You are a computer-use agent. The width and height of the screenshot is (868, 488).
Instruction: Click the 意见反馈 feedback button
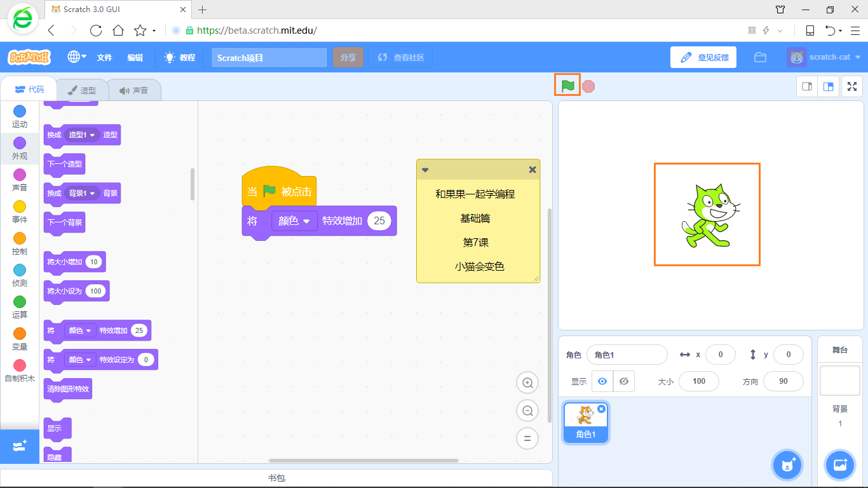pos(703,57)
